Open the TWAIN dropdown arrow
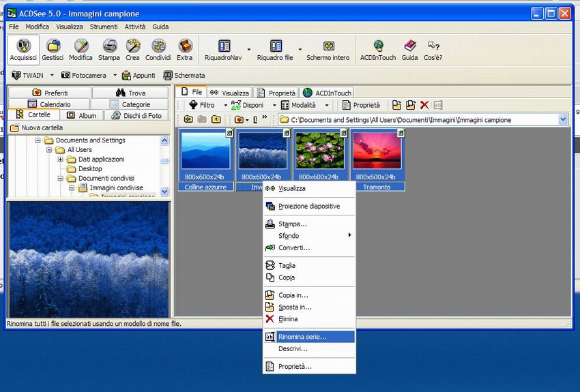580x392 pixels. click(52, 76)
